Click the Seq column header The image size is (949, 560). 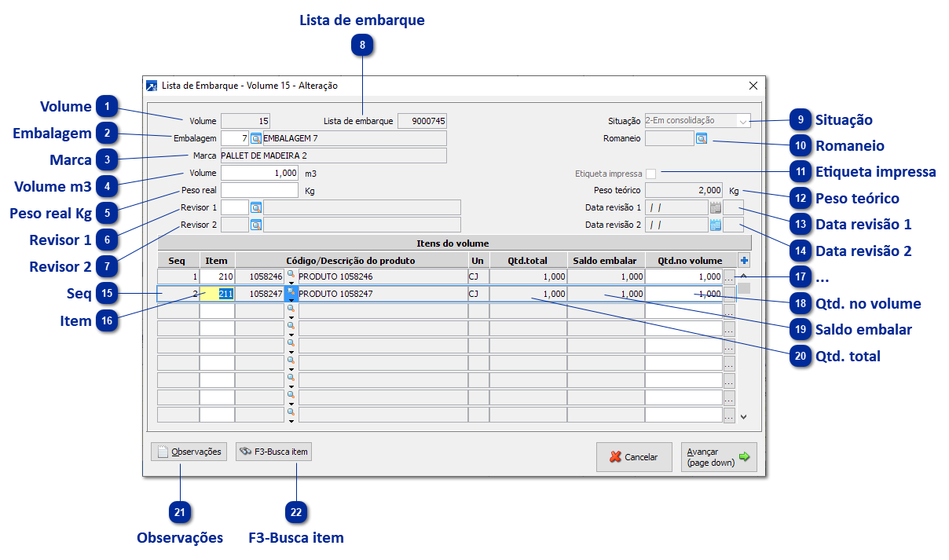[178, 260]
